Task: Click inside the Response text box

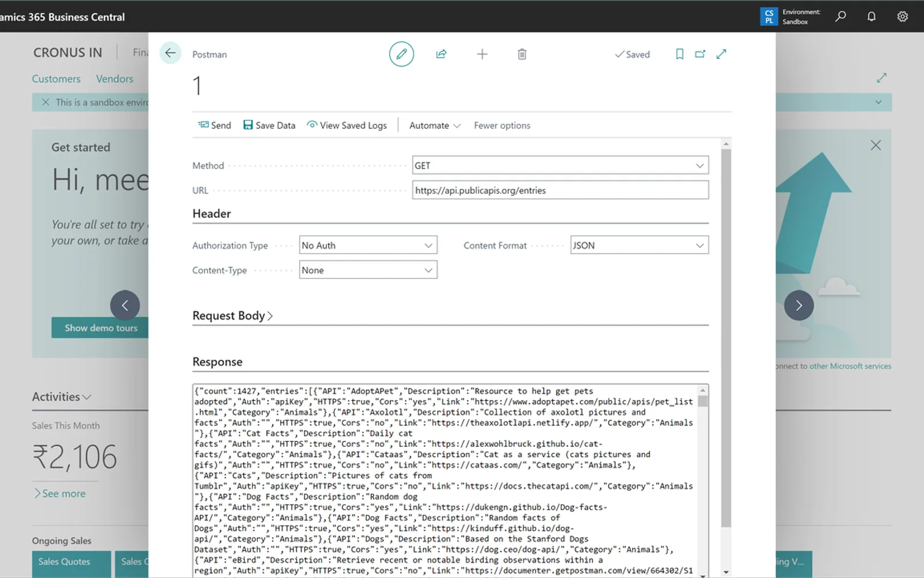Action: (x=445, y=480)
